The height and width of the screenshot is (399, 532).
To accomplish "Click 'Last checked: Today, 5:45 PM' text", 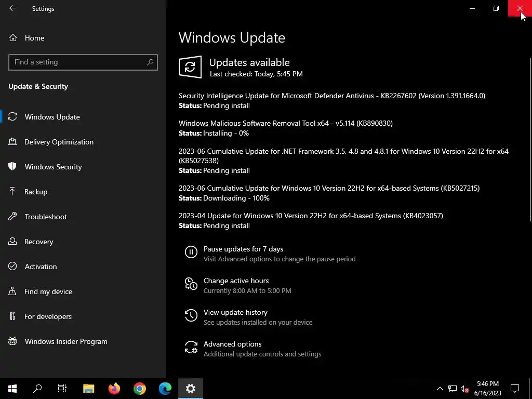I will [x=256, y=74].
